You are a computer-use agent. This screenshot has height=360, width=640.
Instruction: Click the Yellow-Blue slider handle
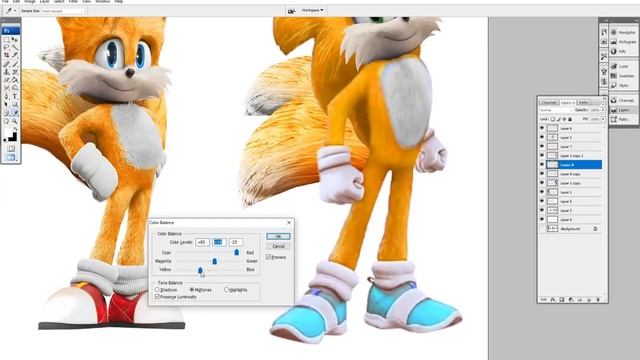(200, 270)
